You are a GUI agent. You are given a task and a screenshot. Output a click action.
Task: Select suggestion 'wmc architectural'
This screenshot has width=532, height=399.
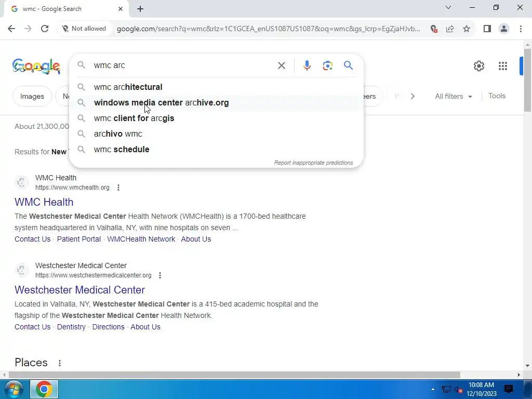(x=216, y=87)
